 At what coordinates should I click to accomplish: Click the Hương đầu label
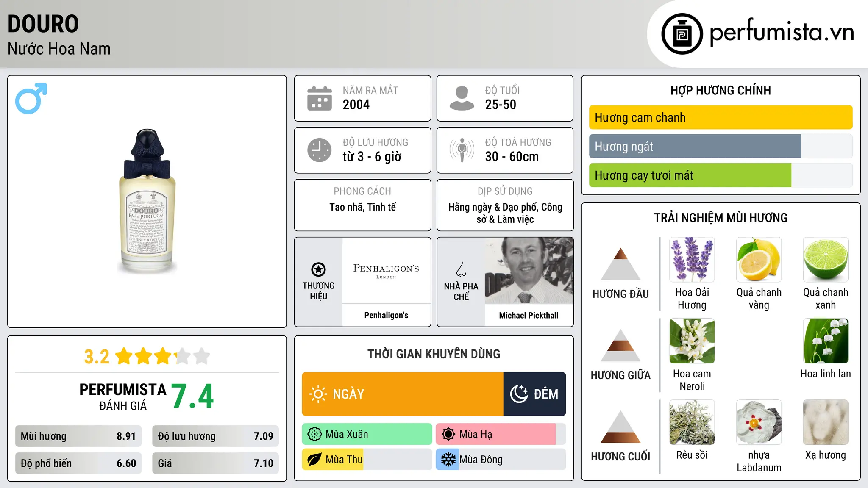(x=620, y=294)
